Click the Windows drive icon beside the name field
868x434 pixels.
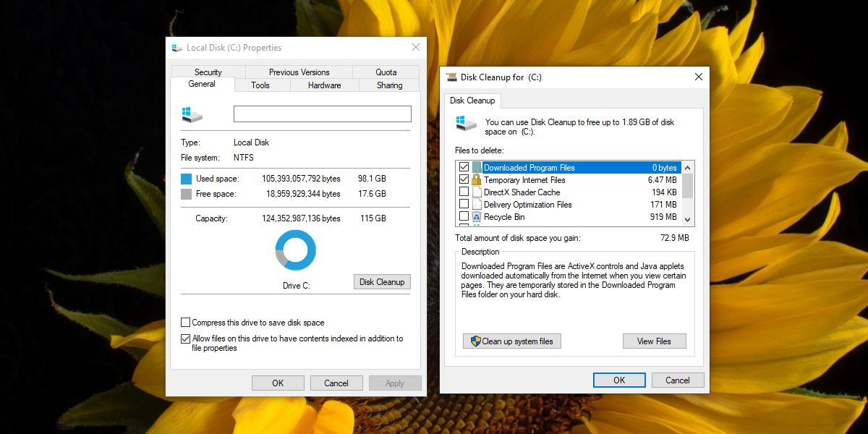192,114
